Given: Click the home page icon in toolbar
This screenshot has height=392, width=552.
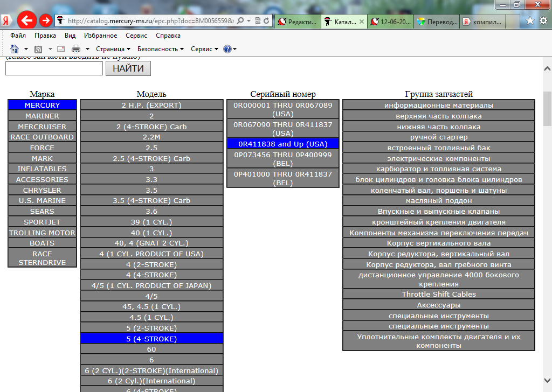Looking at the screenshot, I should point(15,49).
